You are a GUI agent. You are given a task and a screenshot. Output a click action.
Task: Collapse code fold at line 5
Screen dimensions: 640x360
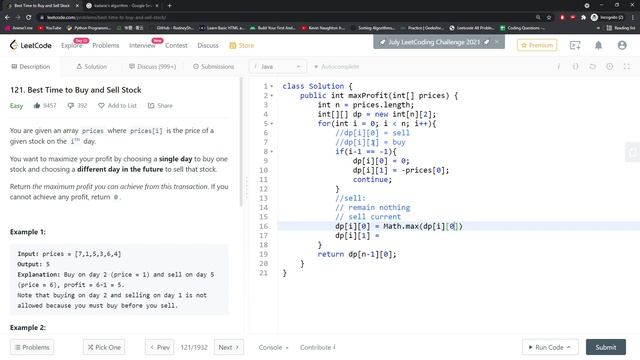[x=272, y=124]
